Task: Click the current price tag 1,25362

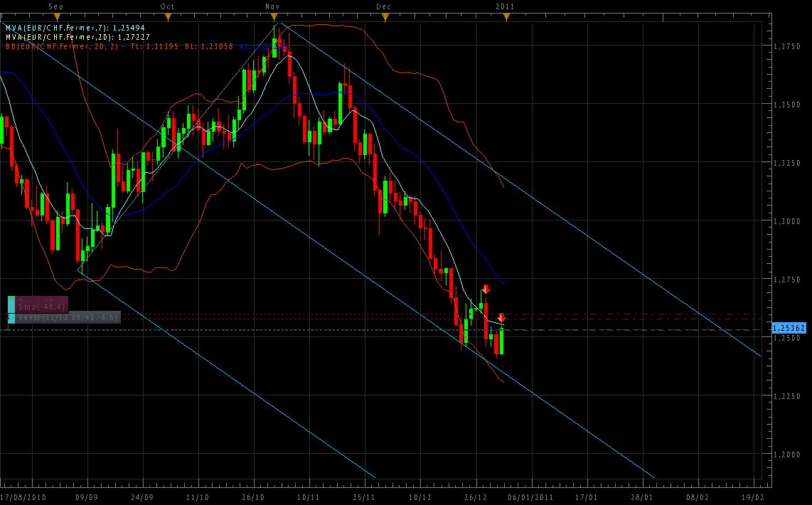Action: [x=789, y=328]
